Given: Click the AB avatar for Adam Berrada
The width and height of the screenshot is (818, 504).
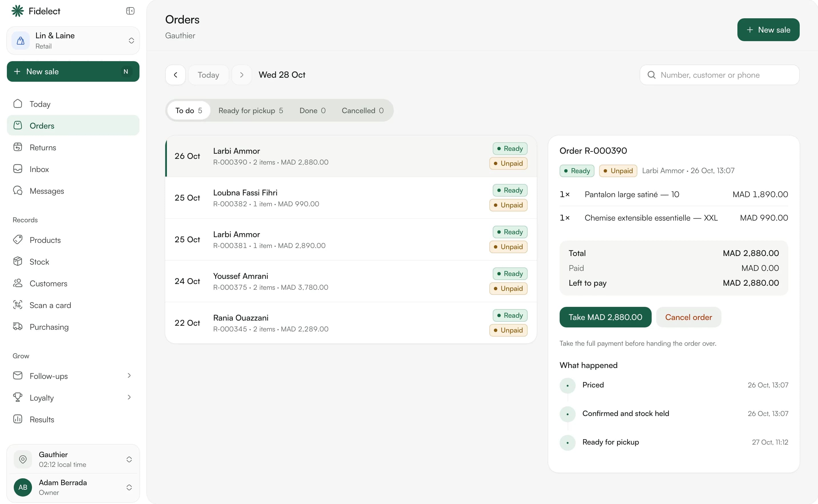Looking at the screenshot, I should pyautogui.click(x=23, y=487).
